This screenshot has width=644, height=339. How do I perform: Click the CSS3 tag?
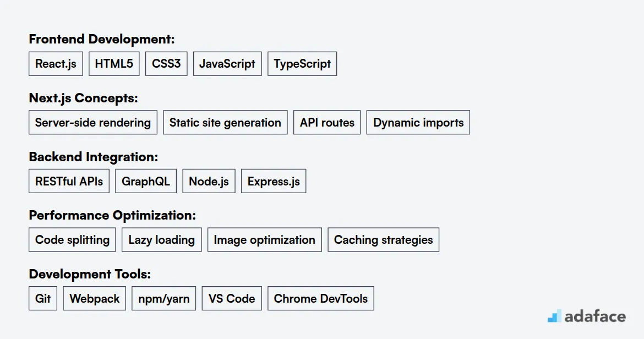point(166,64)
